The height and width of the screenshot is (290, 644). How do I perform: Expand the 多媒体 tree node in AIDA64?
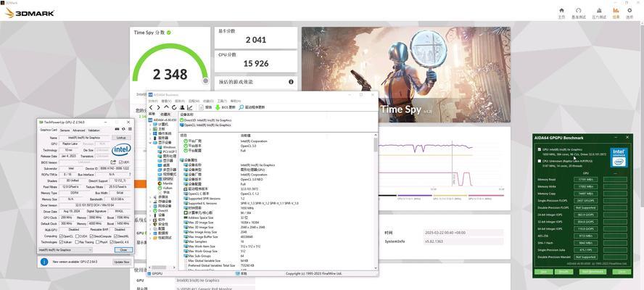click(150, 197)
